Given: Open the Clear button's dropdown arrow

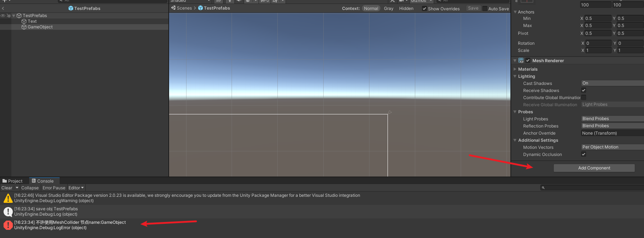Looking at the screenshot, I should [x=17, y=188].
